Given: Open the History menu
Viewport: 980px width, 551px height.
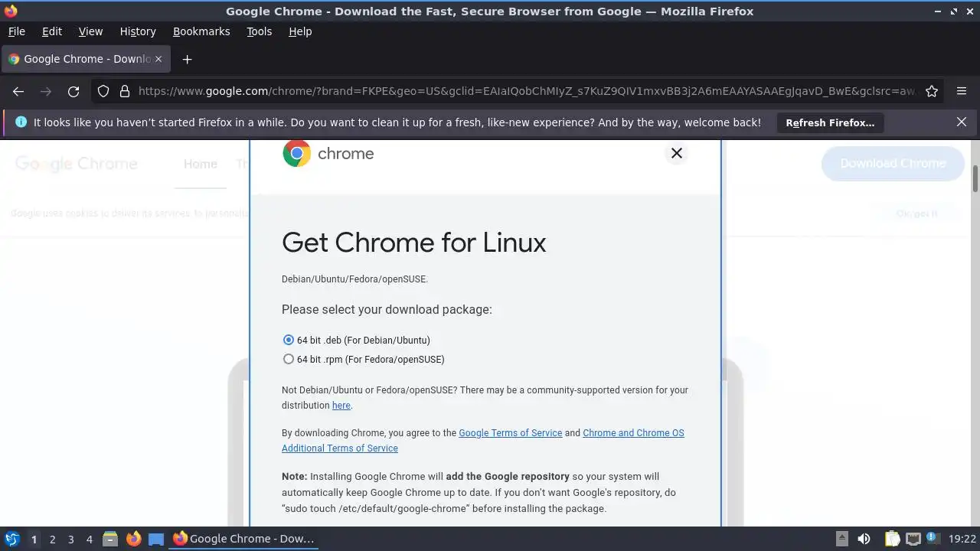Looking at the screenshot, I should 138,31.
